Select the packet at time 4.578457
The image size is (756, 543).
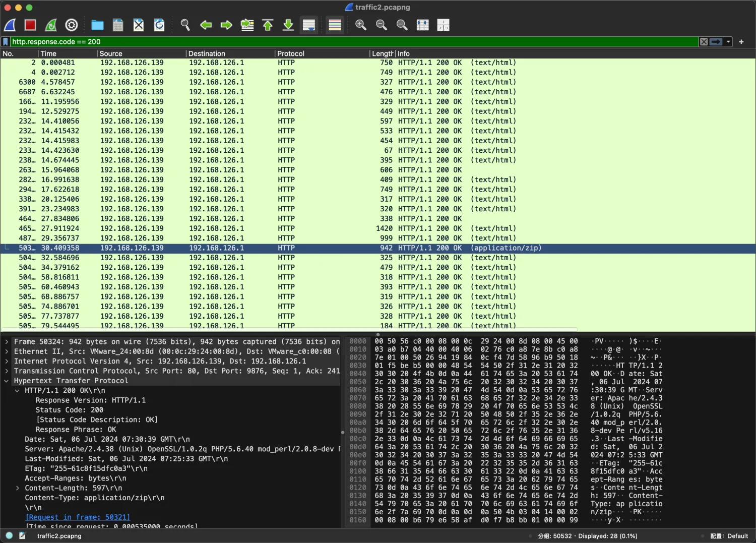click(x=378, y=82)
